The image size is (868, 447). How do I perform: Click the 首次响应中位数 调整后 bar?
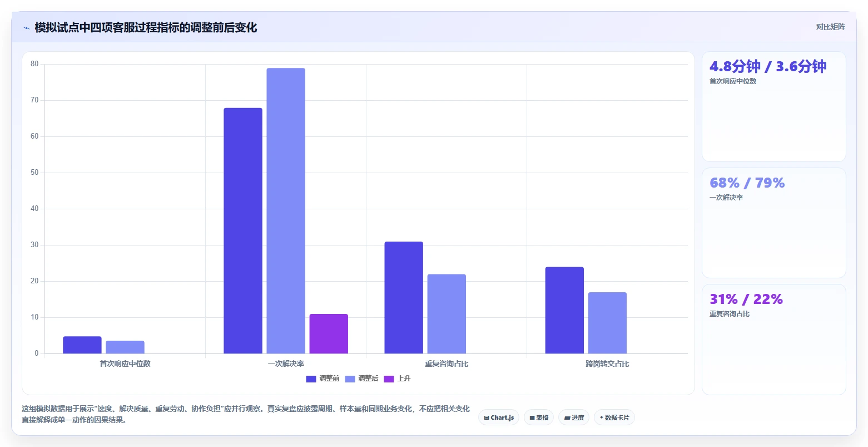(125, 347)
